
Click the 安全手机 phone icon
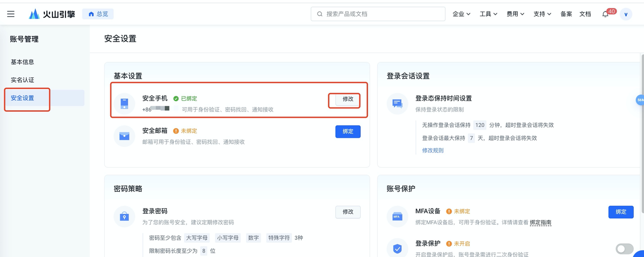point(124,104)
